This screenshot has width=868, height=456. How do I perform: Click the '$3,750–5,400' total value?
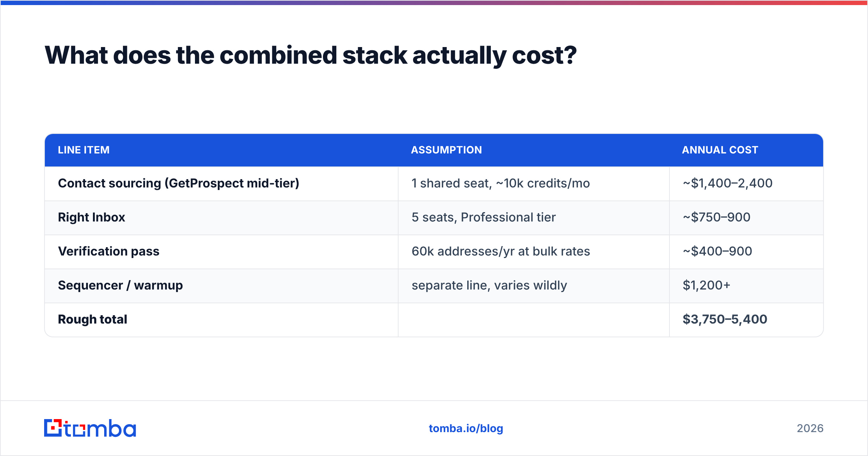pyautogui.click(x=725, y=319)
